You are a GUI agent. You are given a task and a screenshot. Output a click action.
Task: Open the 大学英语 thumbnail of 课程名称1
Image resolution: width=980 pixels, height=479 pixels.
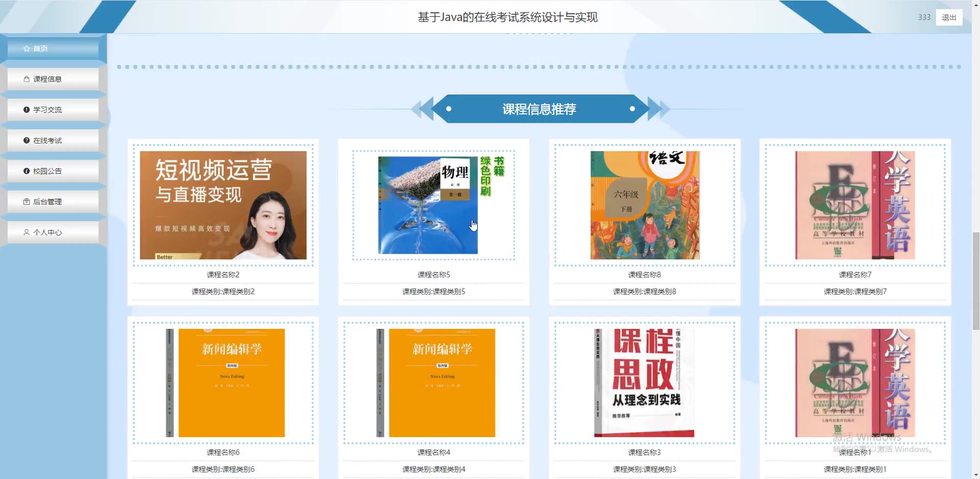coord(855,383)
